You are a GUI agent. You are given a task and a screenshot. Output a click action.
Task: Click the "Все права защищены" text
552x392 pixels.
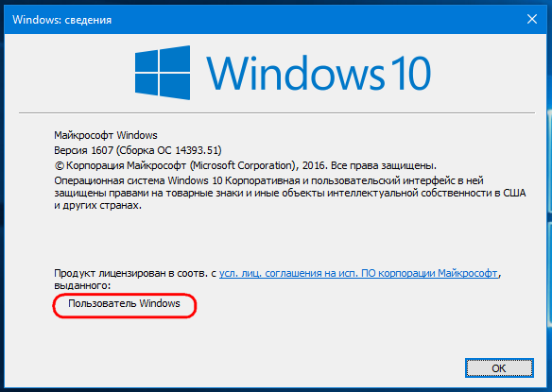(384, 165)
